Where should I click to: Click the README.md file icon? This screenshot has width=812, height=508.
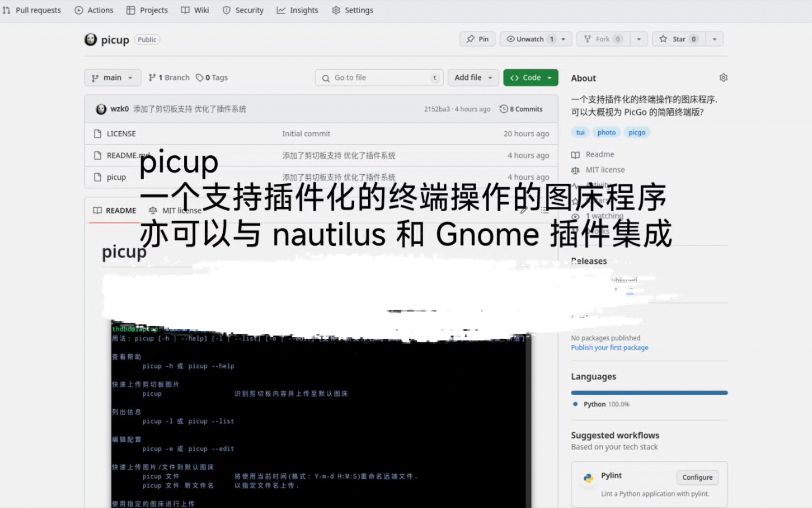(98, 155)
